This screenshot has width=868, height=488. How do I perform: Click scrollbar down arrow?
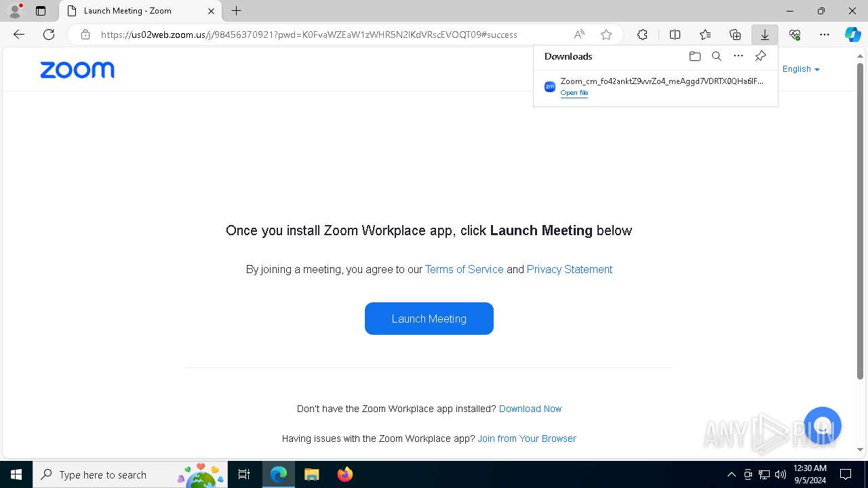pyautogui.click(x=860, y=449)
